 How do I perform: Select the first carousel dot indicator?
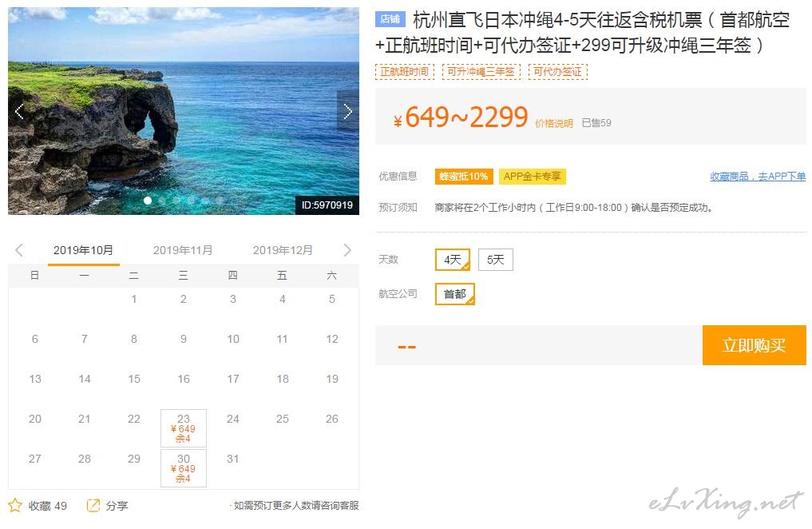[148, 200]
